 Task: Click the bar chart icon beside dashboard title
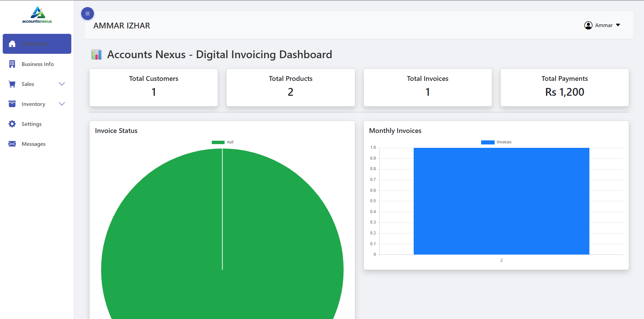(97, 54)
